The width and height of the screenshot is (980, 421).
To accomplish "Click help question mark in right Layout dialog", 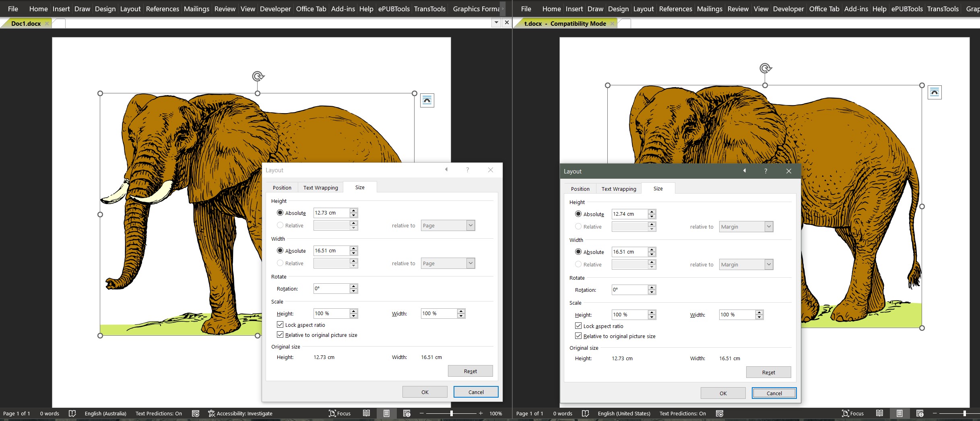I will (x=765, y=171).
